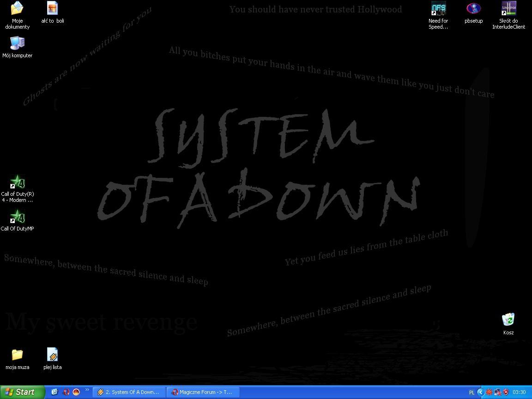Click the 03:30 taskbar clock

point(519,392)
